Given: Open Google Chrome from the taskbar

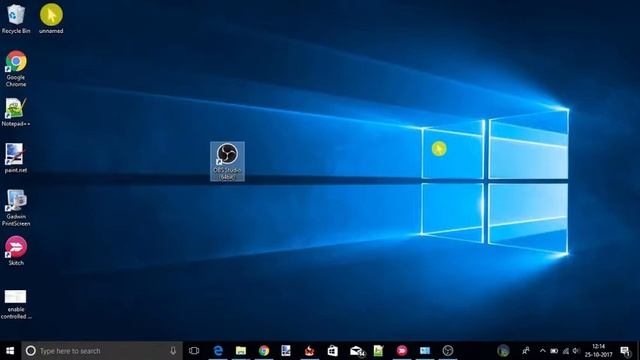Looking at the screenshot, I should pyautogui.click(x=264, y=351).
